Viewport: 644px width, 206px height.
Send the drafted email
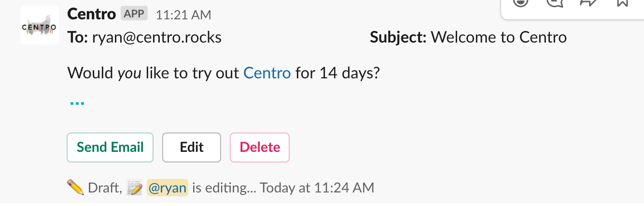click(x=110, y=147)
